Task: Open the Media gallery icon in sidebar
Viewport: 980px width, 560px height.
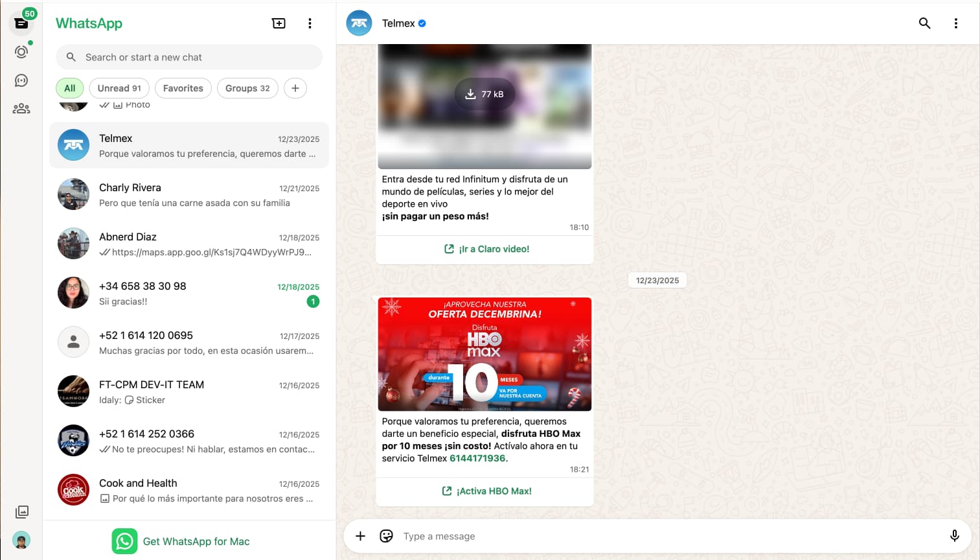Action: [x=21, y=512]
